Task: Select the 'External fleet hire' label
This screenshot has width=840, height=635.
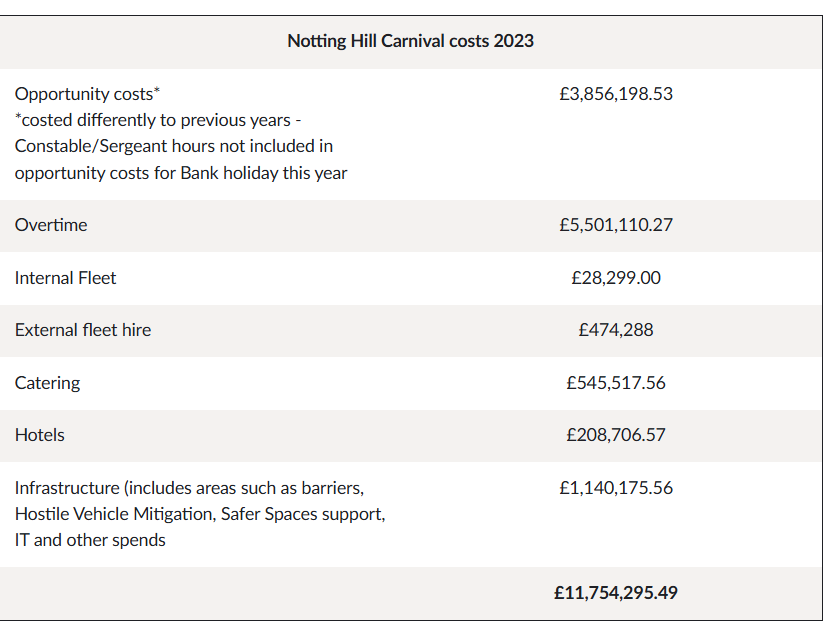Action: tap(83, 330)
